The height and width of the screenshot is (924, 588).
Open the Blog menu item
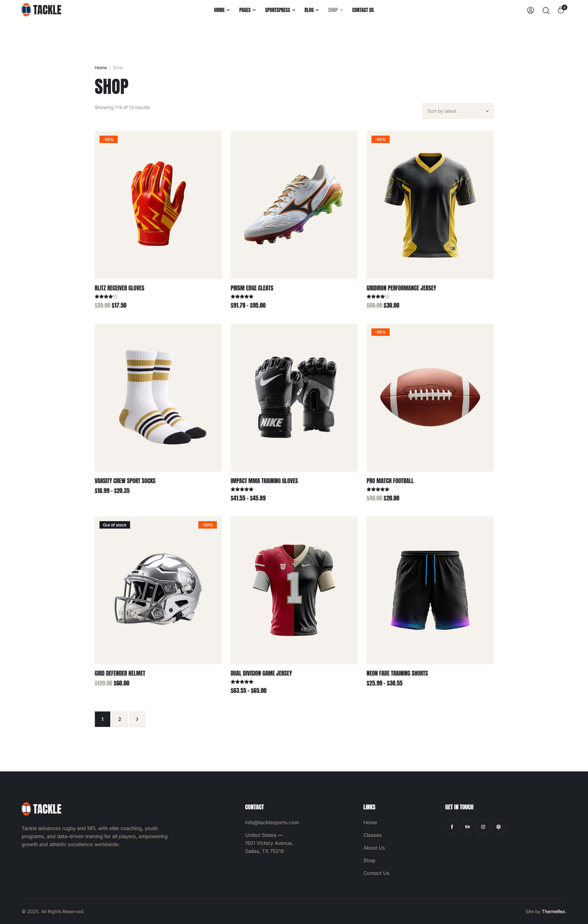311,10
